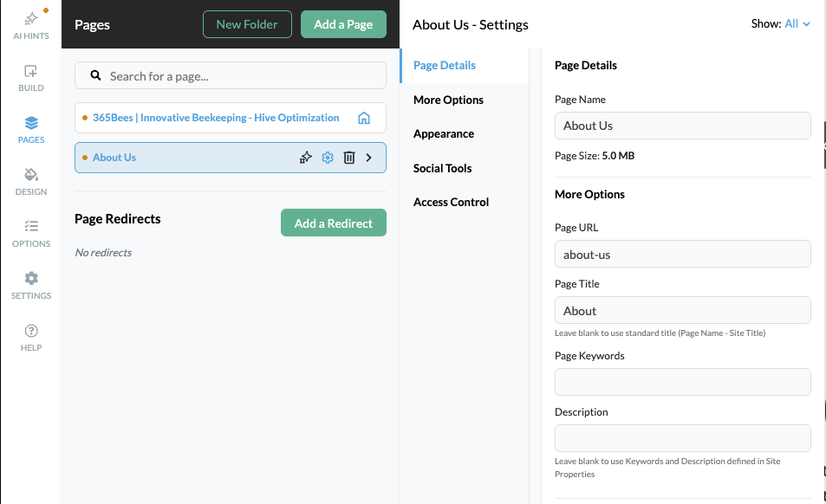The image size is (826, 504).
Task: Click the Add a Page button
Action: point(343,24)
